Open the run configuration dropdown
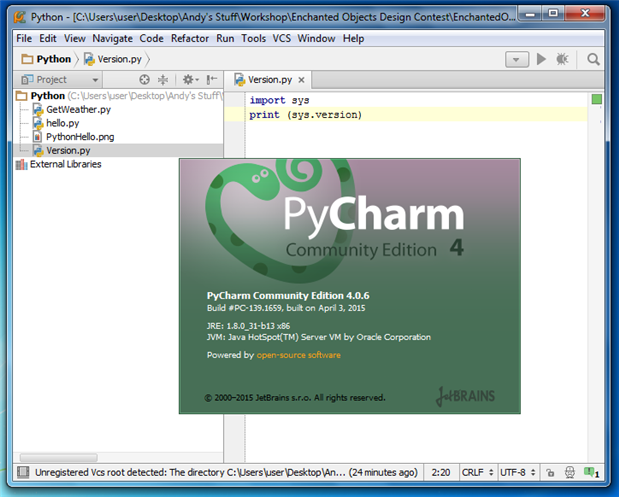Viewport: 619px width, 497px height. click(517, 60)
